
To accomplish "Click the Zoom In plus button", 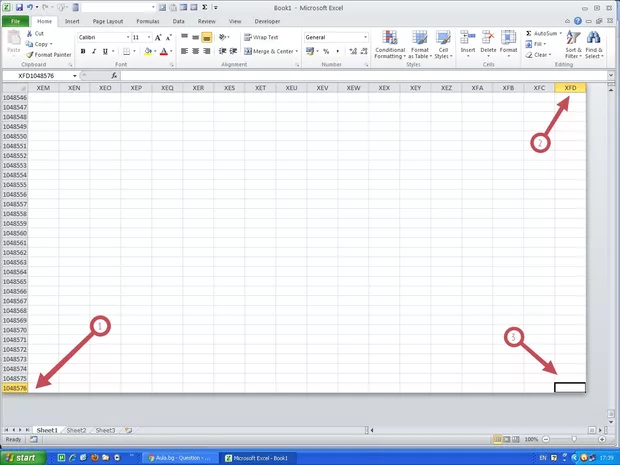I will [602, 439].
